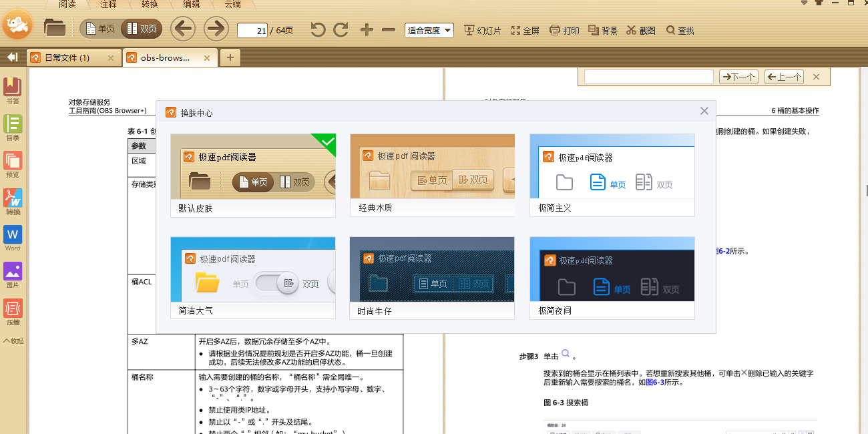868x434 pixels.
Task: Switch to obs-brows... document tab
Action: 165,58
